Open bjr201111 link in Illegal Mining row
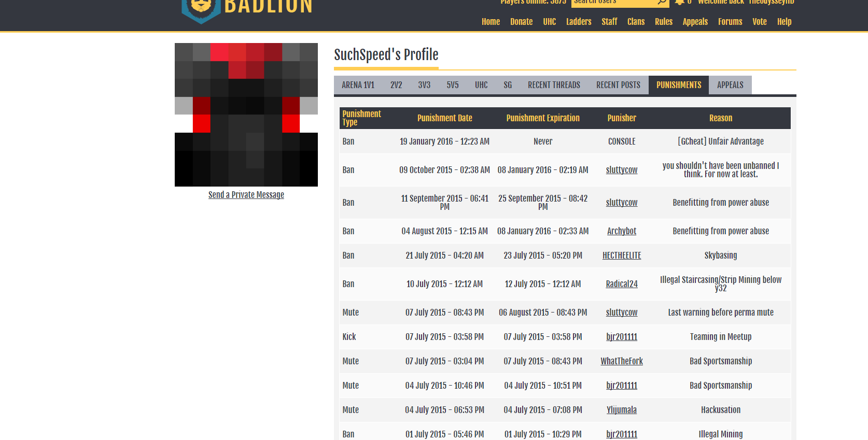The width and height of the screenshot is (868, 440). 622,434
